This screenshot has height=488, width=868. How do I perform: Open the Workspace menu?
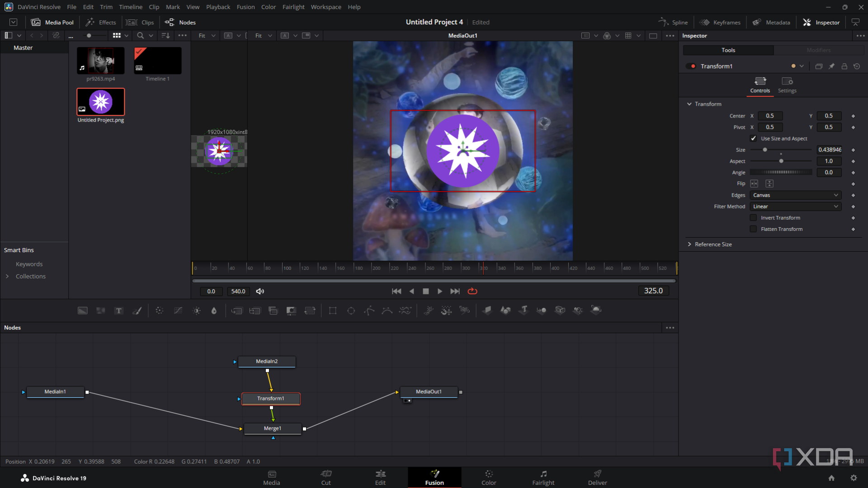(x=326, y=7)
